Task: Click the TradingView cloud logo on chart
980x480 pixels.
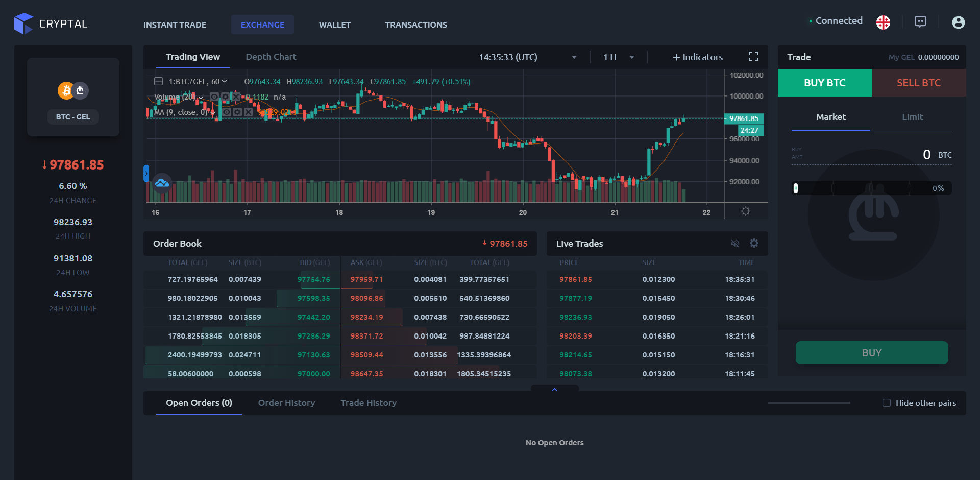Action: (x=162, y=183)
